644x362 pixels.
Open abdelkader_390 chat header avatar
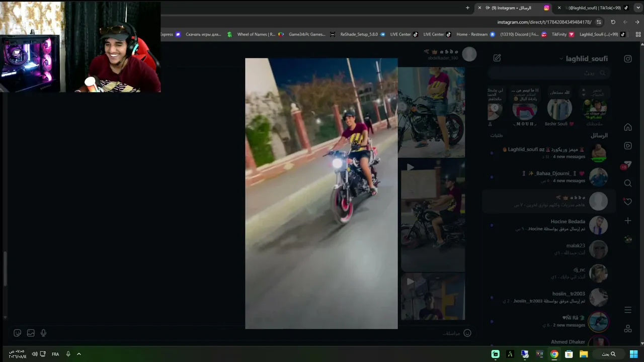tap(469, 54)
